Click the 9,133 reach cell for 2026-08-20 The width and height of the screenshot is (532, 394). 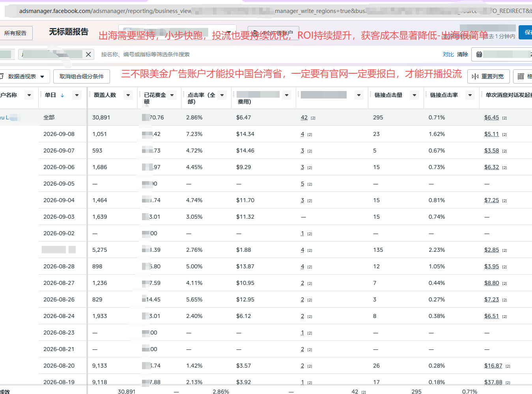[99, 366]
